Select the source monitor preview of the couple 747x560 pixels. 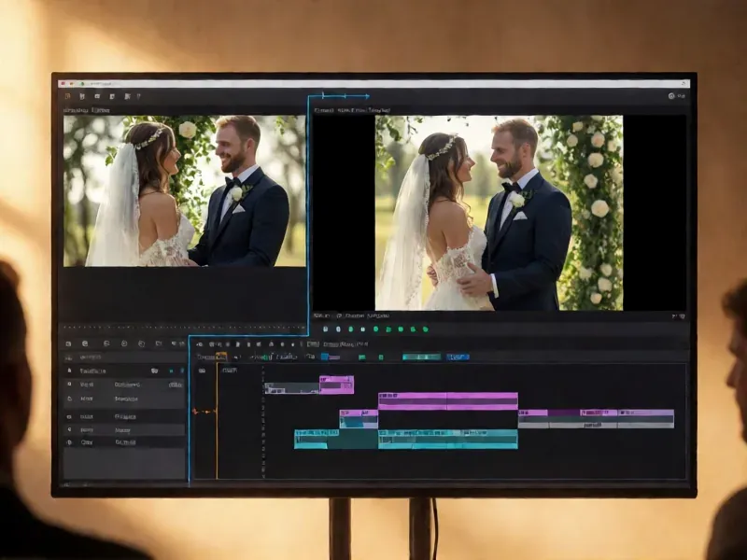tap(184, 190)
